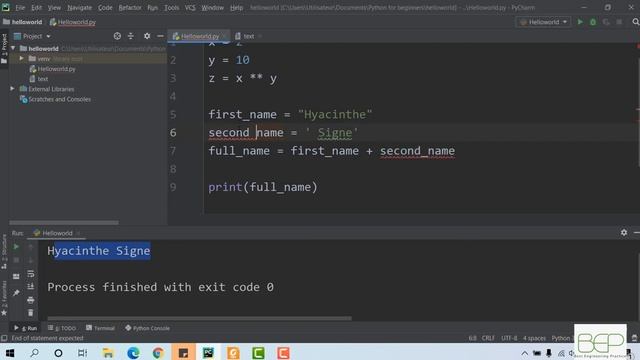Click line 6 in editor gutter
This screenshot has height=360, width=640.
173,133
